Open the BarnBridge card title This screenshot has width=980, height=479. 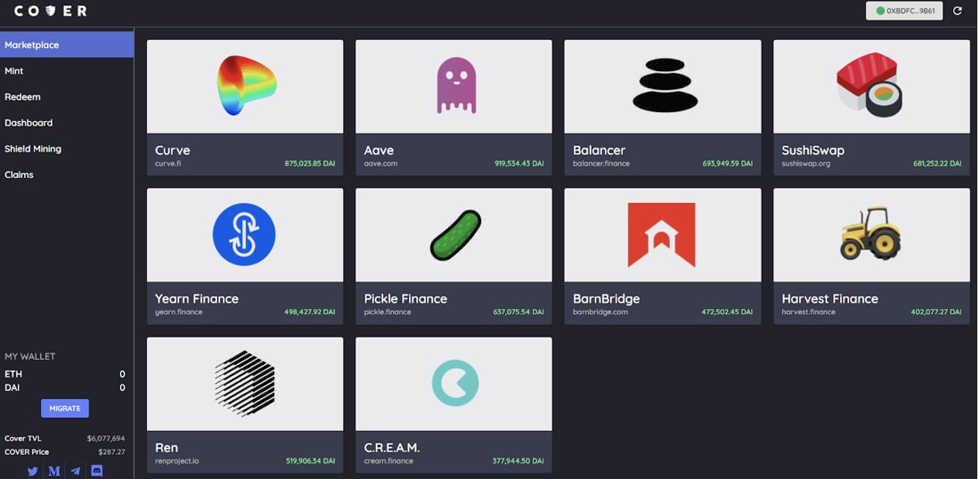pyautogui.click(x=606, y=299)
